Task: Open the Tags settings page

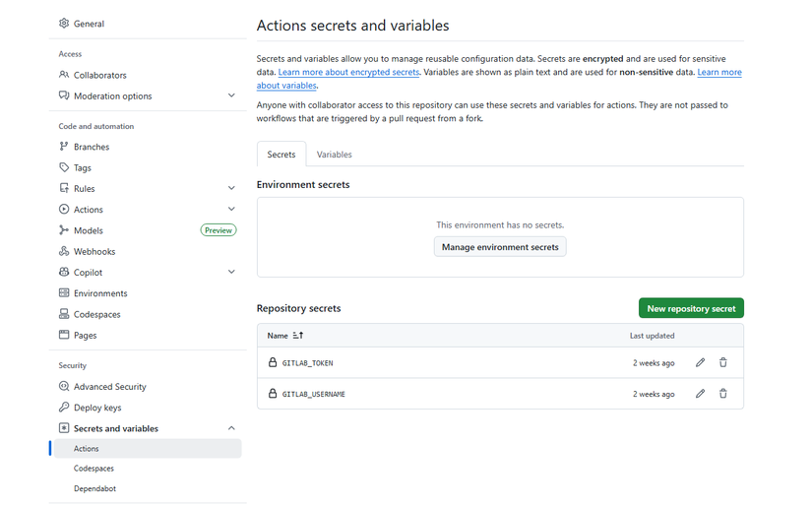Action: (x=83, y=167)
